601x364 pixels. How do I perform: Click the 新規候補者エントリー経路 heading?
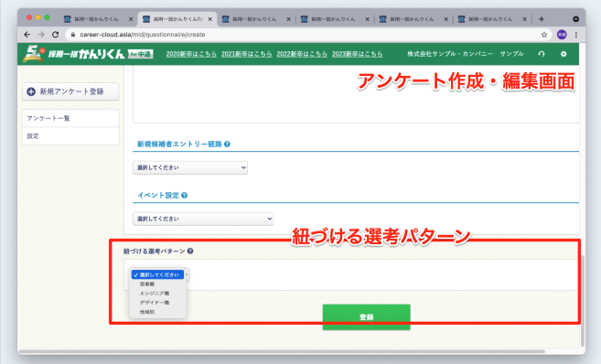[x=179, y=145]
